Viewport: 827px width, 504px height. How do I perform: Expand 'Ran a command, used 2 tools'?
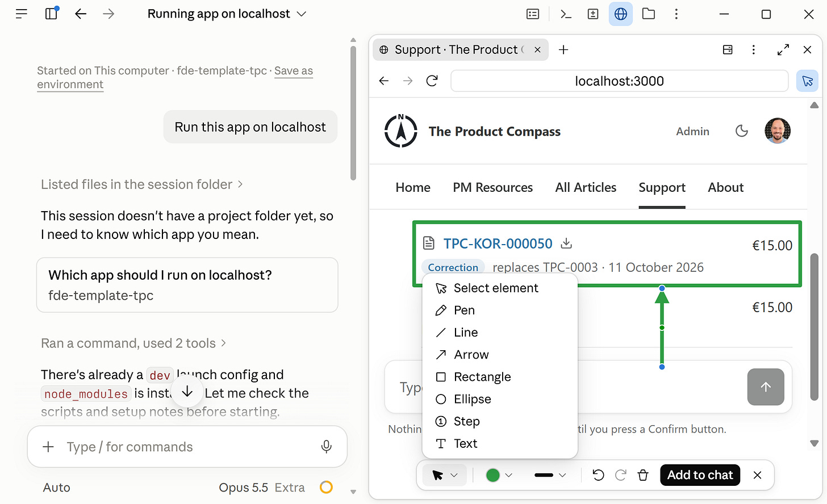click(x=133, y=343)
